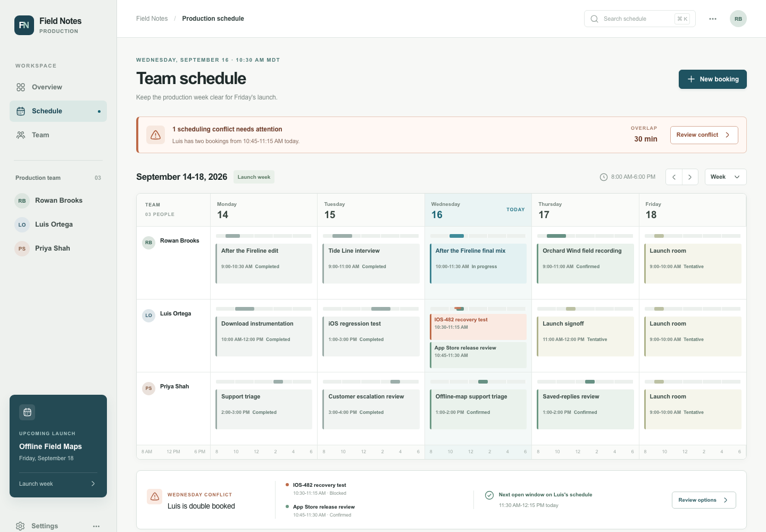
Task: Open the Support triage booking
Action: click(x=264, y=409)
